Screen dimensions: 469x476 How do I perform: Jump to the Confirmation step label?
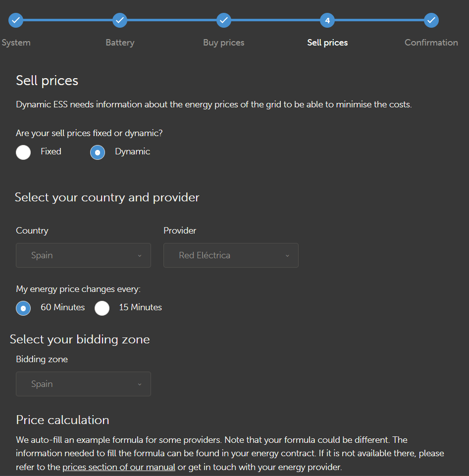(431, 43)
